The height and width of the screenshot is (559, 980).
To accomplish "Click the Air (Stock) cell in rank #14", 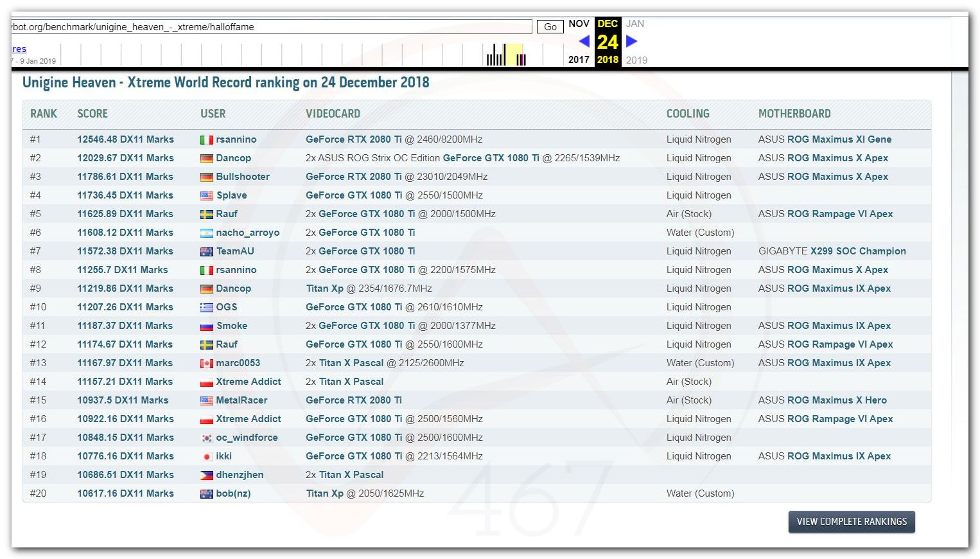I will [x=689, y=382].
